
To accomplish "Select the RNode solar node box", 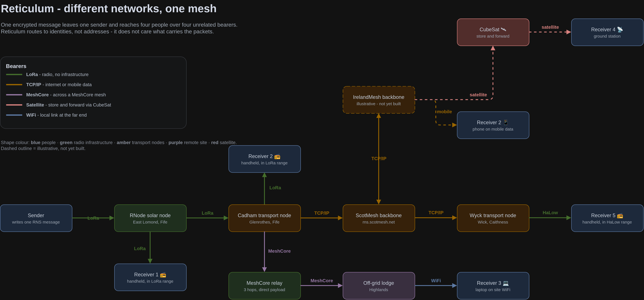I will point(150,218).
